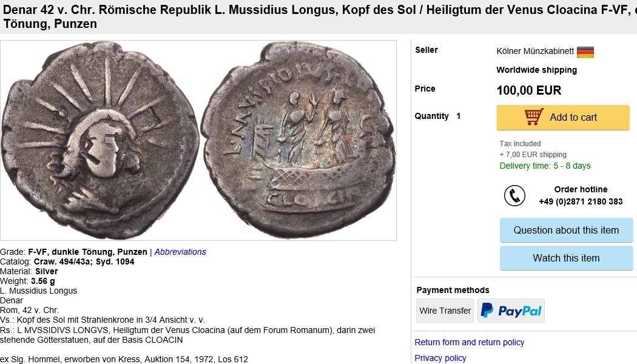Open Return form and return policy
Image resolution: width=637 pixels, height=364 pixels.
pos(469,343)
